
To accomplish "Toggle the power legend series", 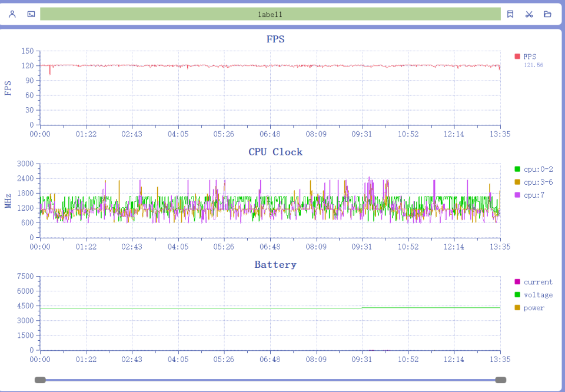I will click(530, 308).
